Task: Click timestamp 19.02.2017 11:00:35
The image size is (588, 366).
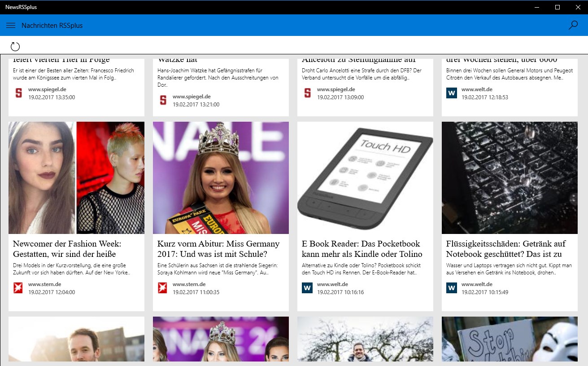Action: point(196,292)
